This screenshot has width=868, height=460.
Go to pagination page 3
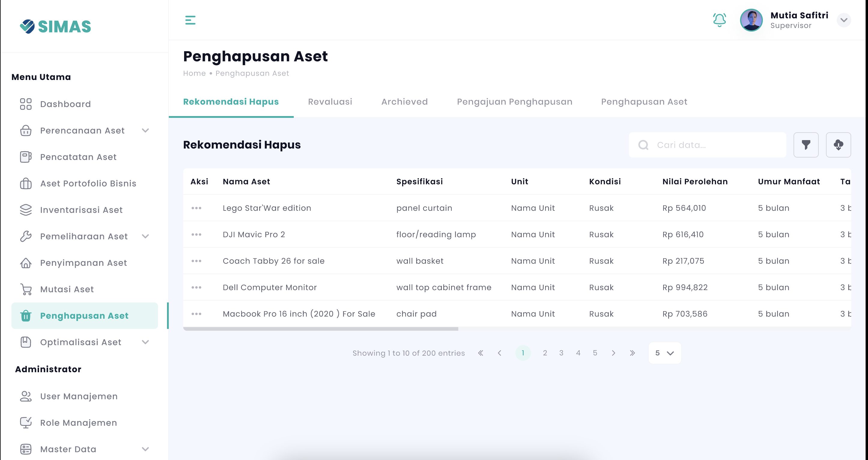click(561, 353)
